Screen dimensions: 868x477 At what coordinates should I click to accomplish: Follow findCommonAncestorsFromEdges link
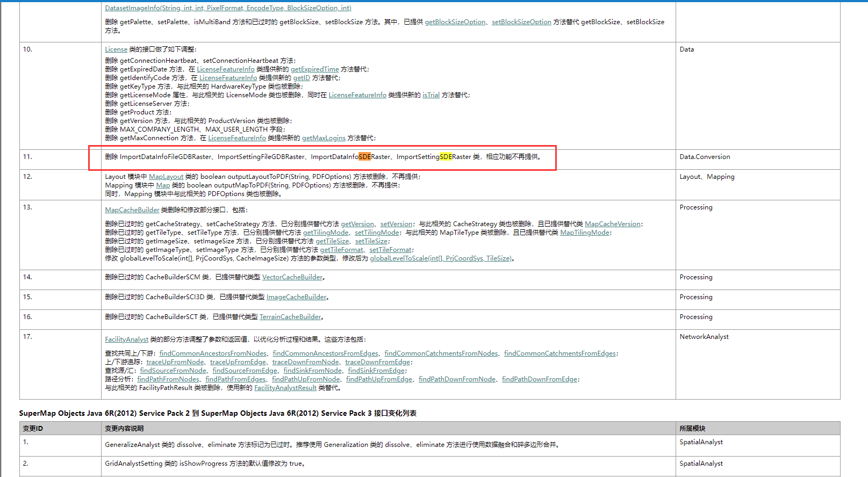(x=325, y=353)
